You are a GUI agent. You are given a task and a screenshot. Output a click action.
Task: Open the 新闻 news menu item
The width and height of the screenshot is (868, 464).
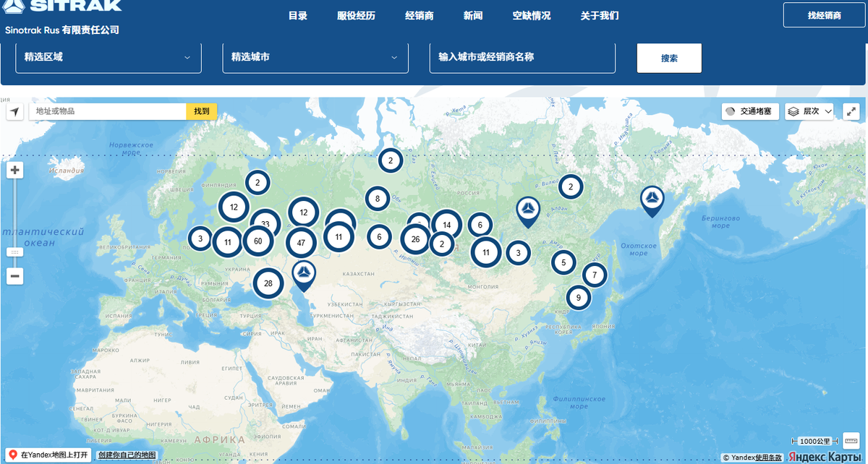(473, 16)
